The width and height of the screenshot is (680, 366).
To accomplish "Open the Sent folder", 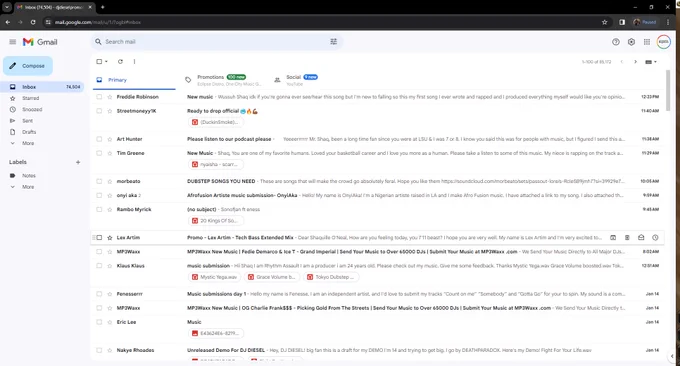I will click(x=27, y=121).
